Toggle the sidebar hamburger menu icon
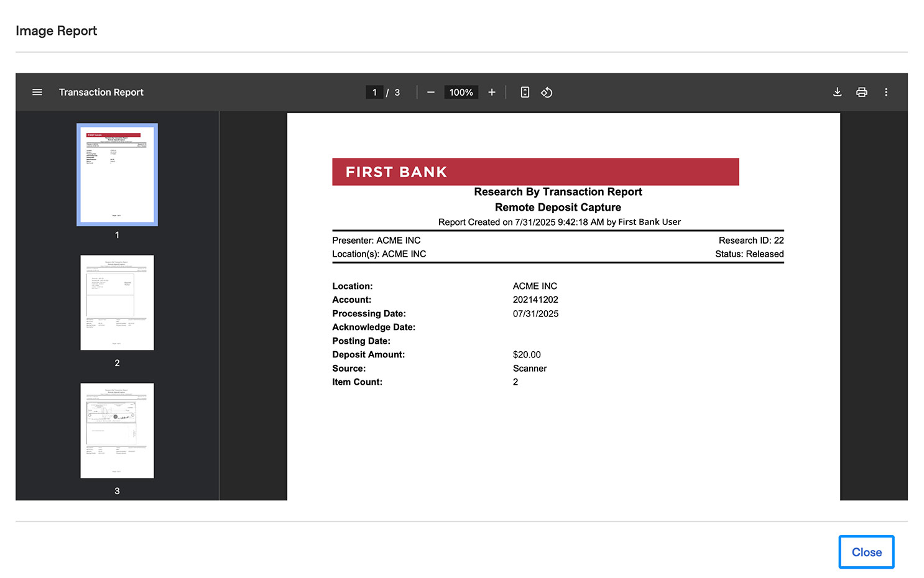Viewport: 924px width, 578px height. [x=37, y=92]
